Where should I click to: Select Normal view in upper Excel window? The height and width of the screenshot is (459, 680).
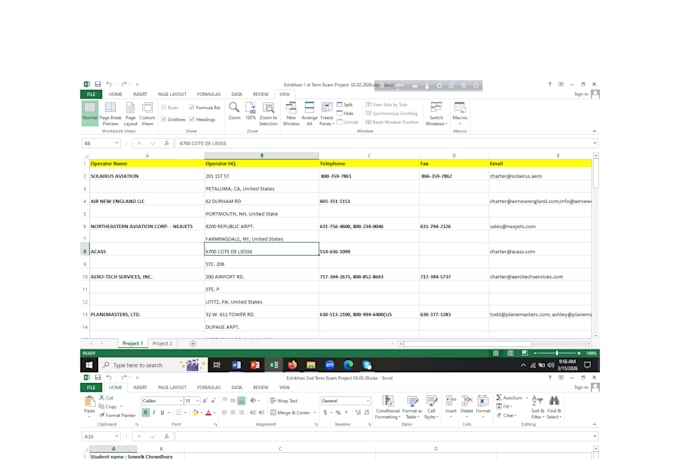tap(90, 112)
